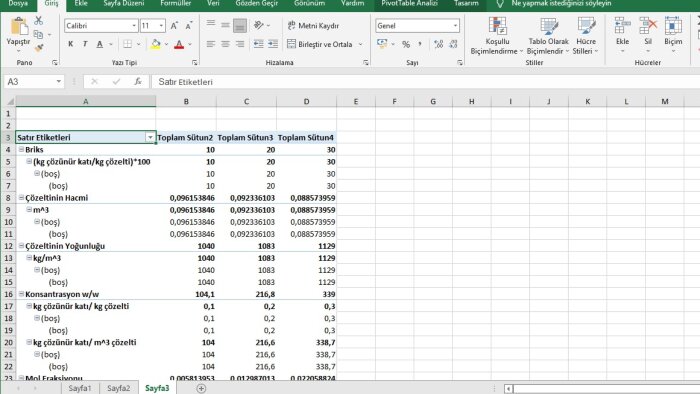Click the cell borders icon
The height and width of the screenshot is (394, 700).
[x=128, y=44]
